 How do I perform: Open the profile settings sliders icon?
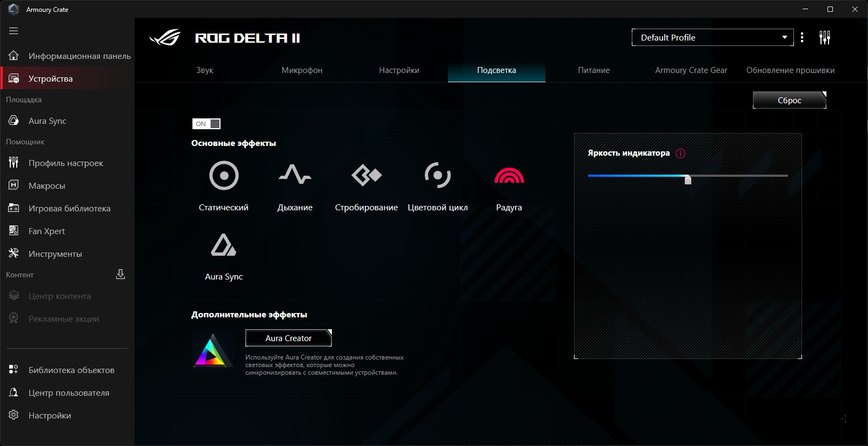pos(825,37)
